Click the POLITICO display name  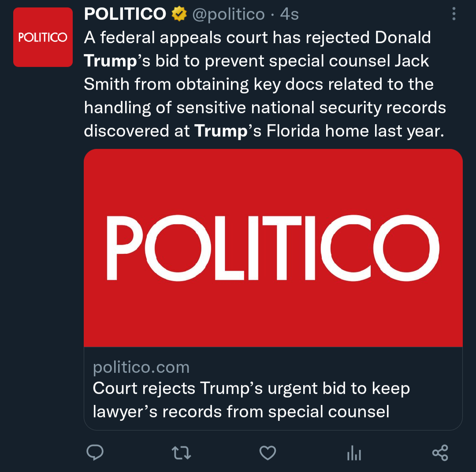pos(125,15)
